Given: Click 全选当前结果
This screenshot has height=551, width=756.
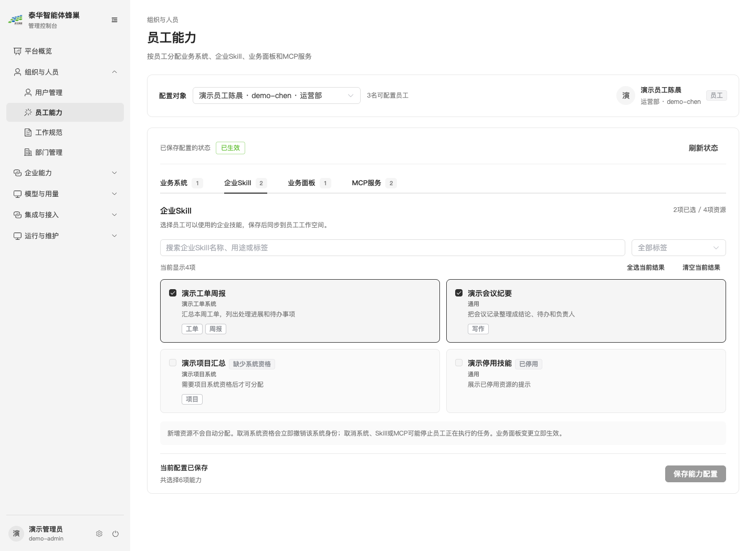Looking at the screenshot, I should 646,268.
